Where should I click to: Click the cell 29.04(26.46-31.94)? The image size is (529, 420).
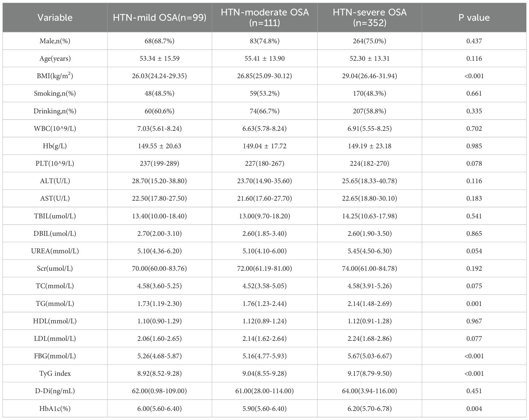tap(370, 76)
